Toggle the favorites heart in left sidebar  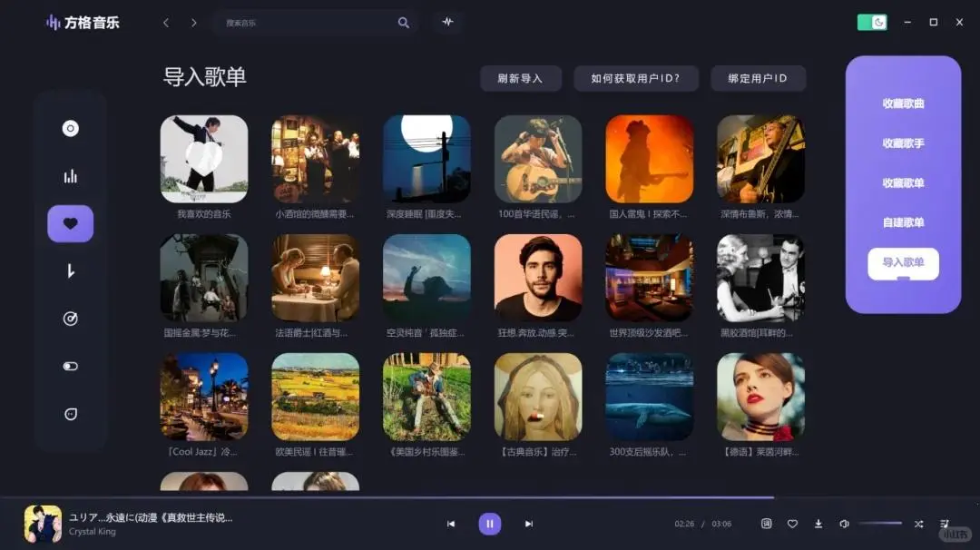71,222
